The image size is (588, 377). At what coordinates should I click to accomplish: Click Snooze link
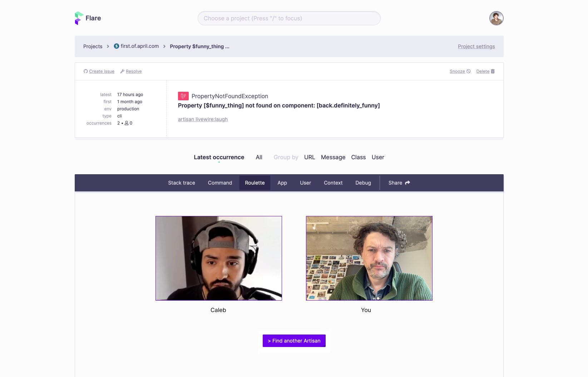click(457, 71)
